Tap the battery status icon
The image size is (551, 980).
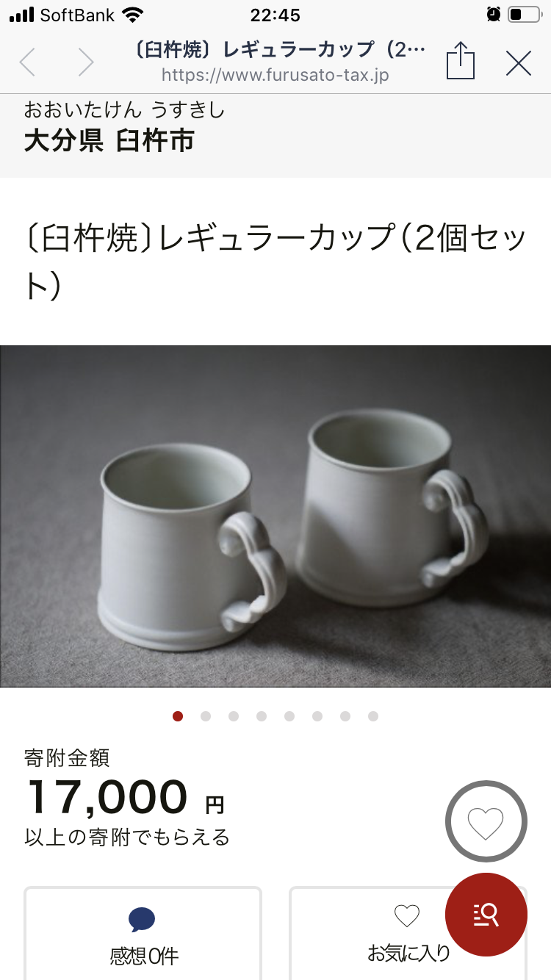524,15
